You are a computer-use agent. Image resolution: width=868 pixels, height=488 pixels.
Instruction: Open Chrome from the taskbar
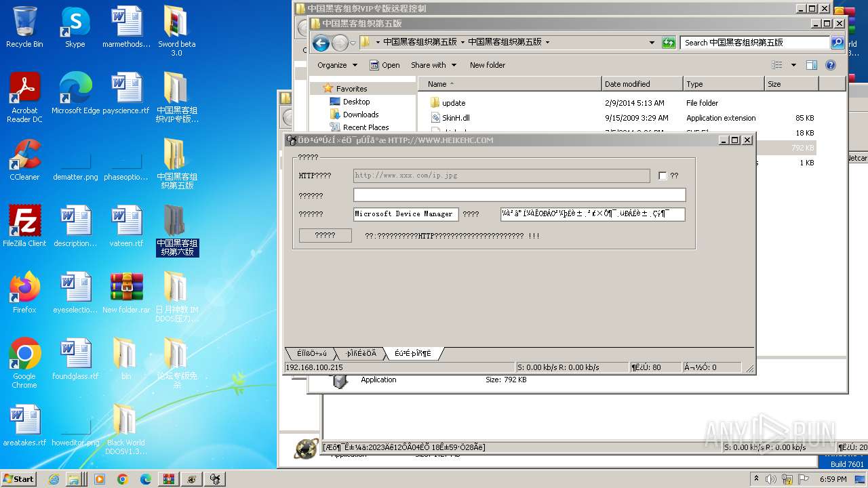122,479
